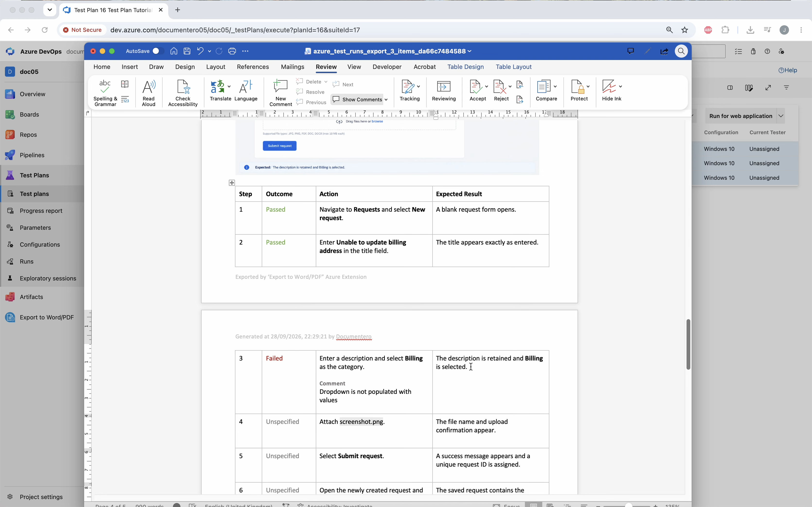Switch to the Home ribbon tab
Screen dimensions: 812x507
(x=102, y=67)
